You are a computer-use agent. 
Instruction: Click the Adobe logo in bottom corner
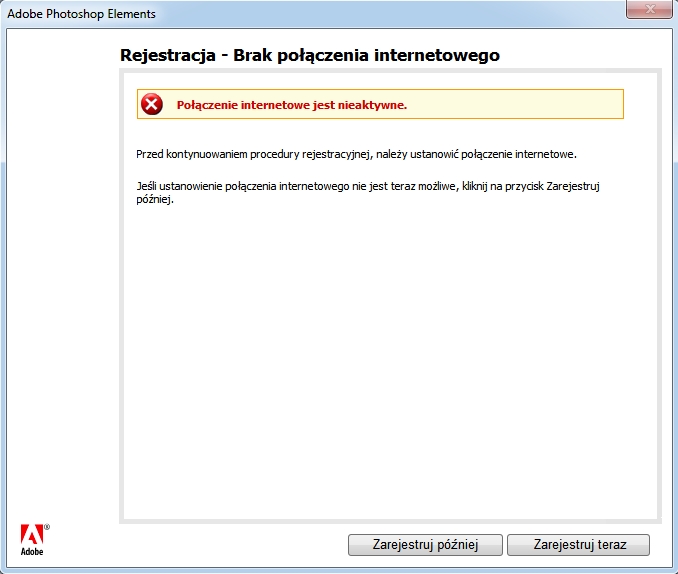tap(31, 533)
